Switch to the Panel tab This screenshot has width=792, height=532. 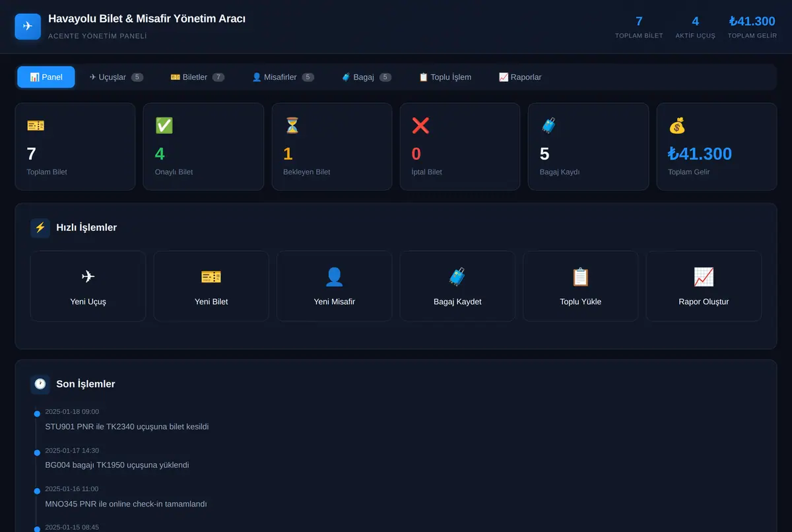pos(46,77)
